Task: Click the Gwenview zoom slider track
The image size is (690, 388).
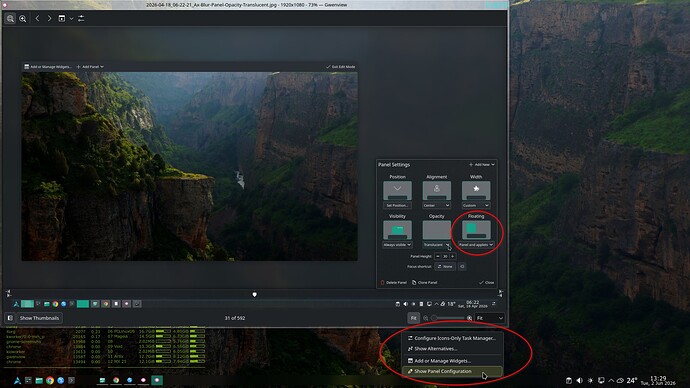Action: tap(448, 318)
